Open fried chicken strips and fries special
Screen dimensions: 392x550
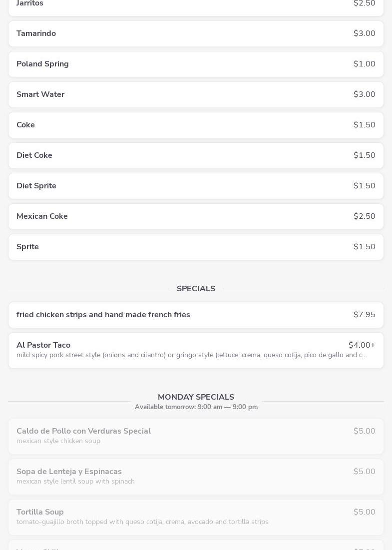[196, 315]
